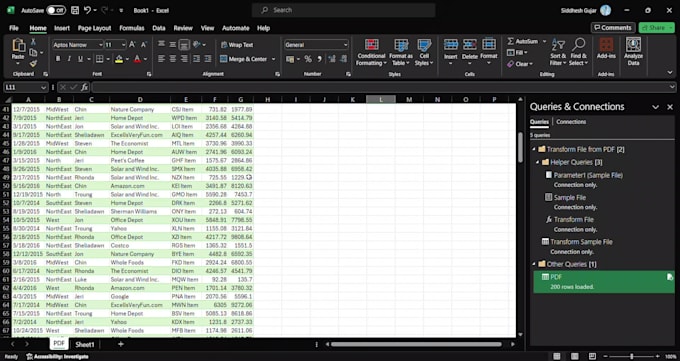
Task: Open Format as Table
Action: coord(401,52)
